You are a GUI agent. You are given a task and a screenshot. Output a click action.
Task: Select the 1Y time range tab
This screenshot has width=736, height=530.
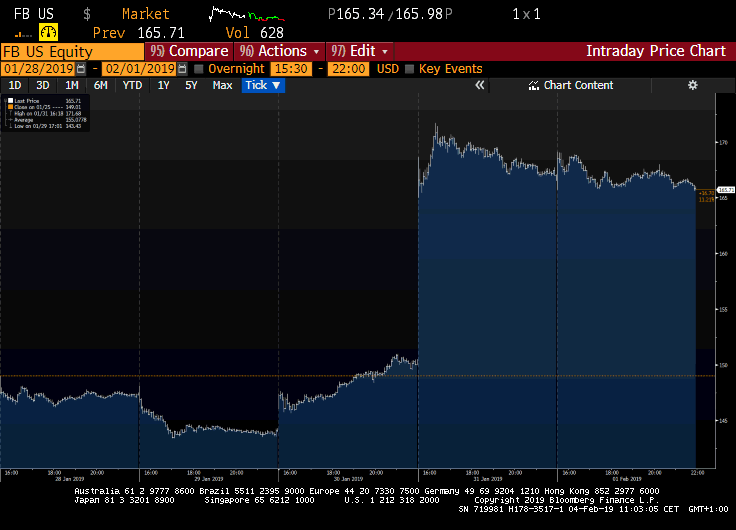point(163,85)
